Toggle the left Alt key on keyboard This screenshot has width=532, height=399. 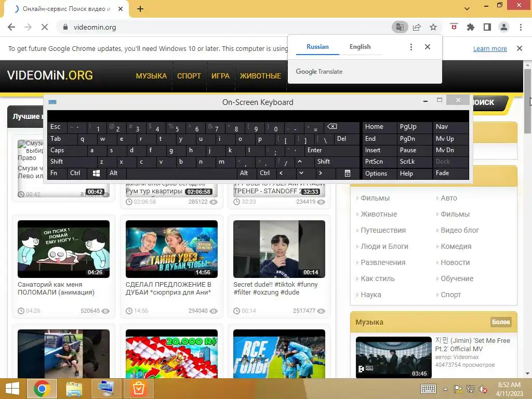coord(116,174)
